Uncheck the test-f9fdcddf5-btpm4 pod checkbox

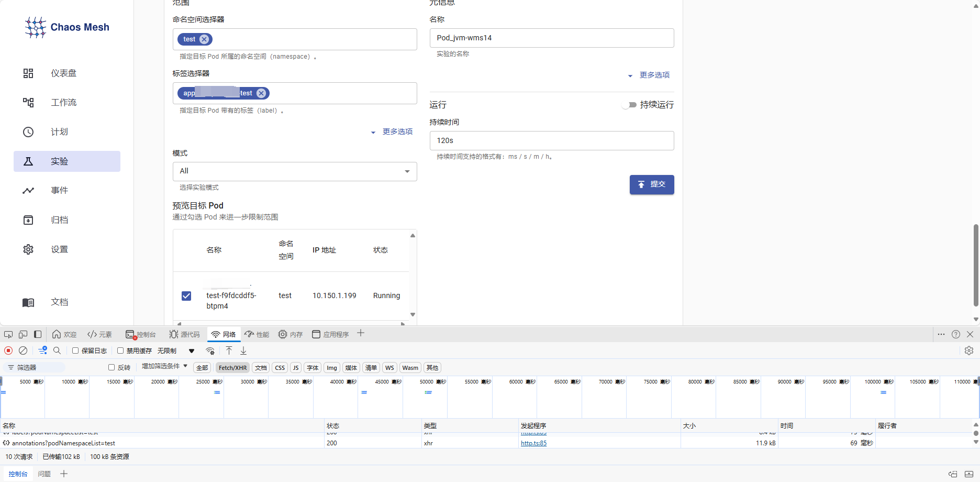point(186,296)
